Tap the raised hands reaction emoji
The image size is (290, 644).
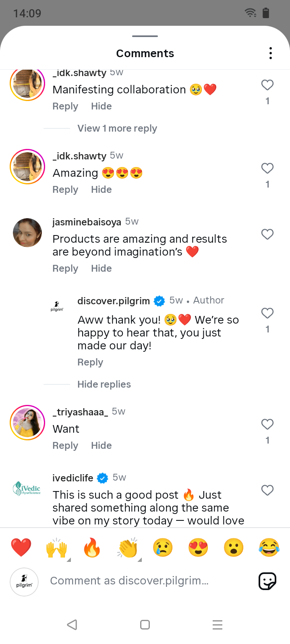[x=56, y=548]
